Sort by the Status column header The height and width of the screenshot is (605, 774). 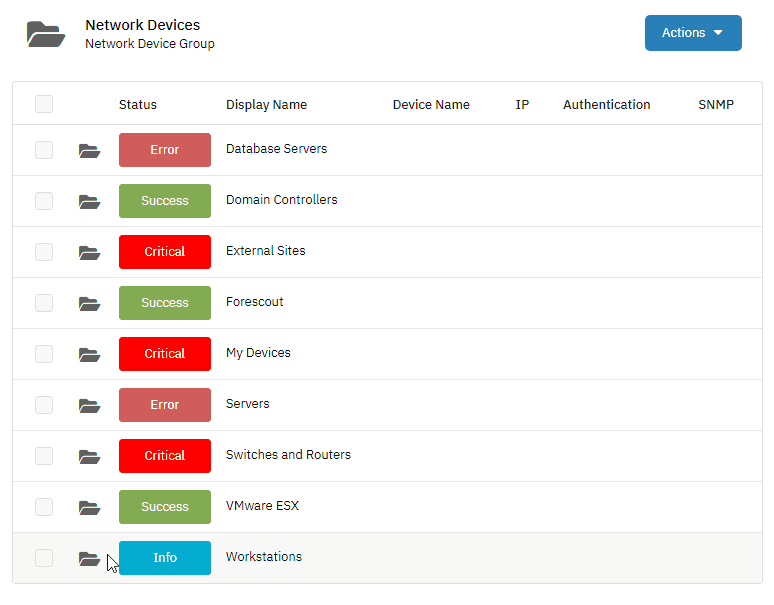click(x=138, y=105)
